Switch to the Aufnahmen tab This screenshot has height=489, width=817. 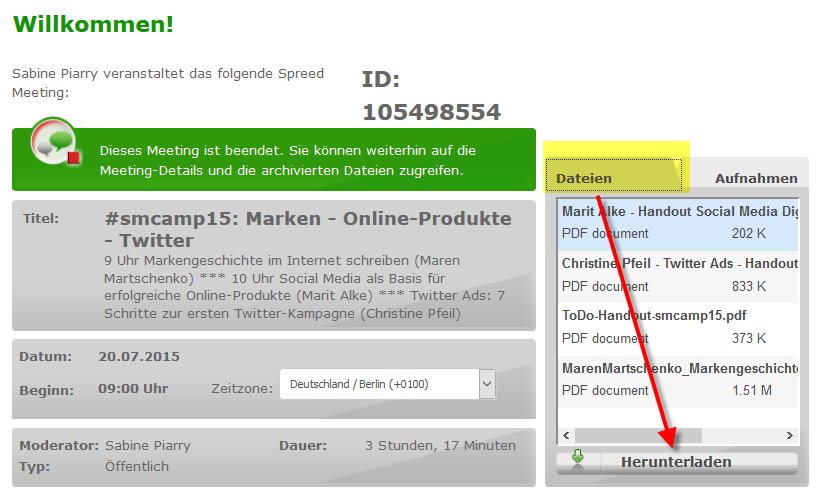pos(756,178)
